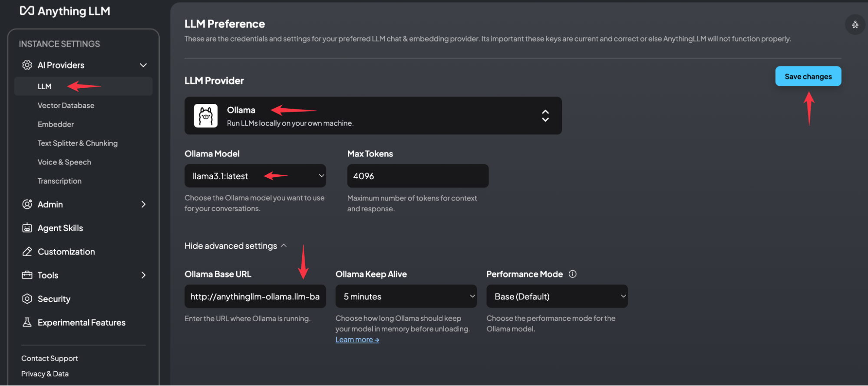This screenshot has width=868, height=386.
Task: Click into the Max Tokens field
Action: [418, 176]
